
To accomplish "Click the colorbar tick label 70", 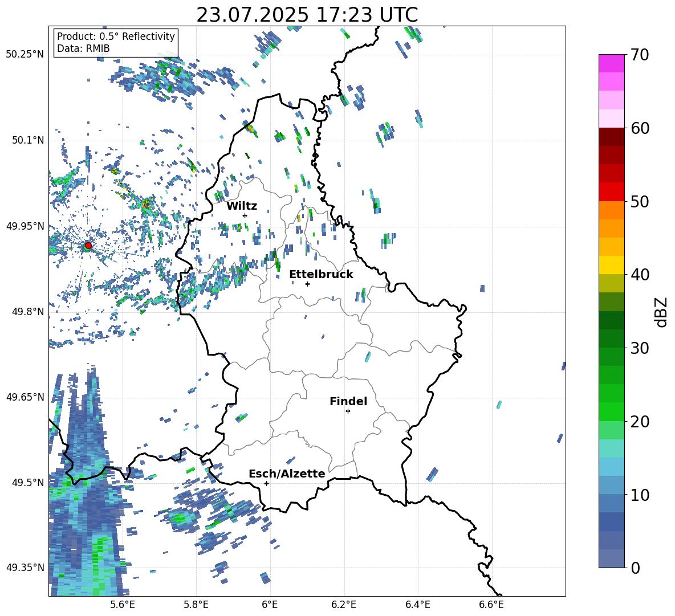I will (639, 55).
